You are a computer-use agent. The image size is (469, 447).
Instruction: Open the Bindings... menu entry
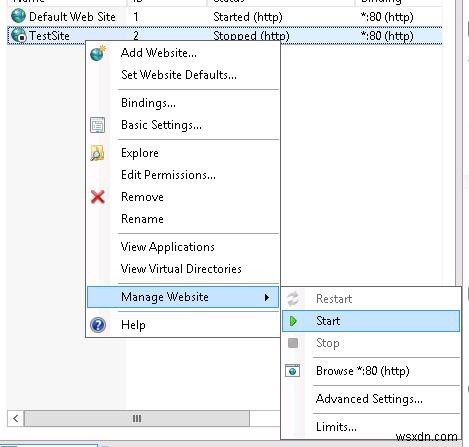tap(148, 103)
